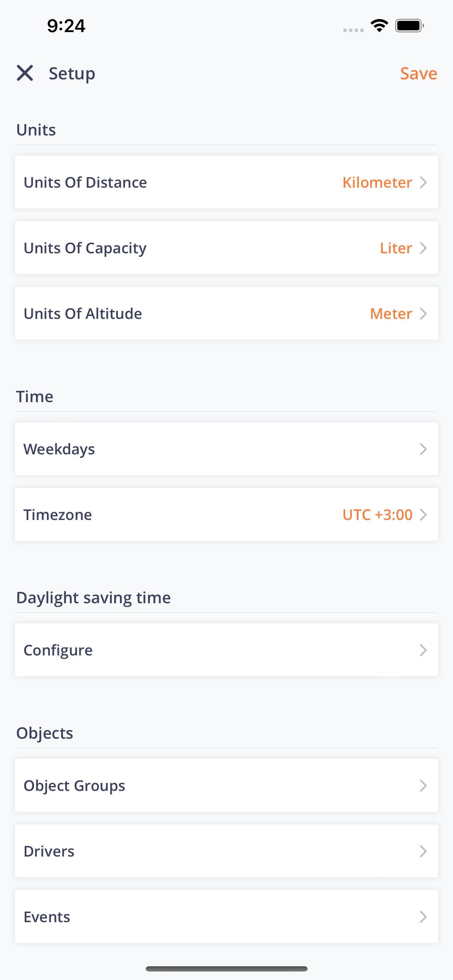
Task: Change the UTC +3:00 timezone value
Action: click(377, 514)
